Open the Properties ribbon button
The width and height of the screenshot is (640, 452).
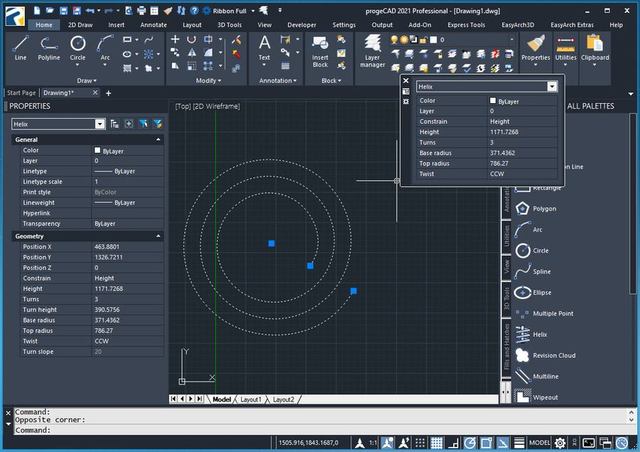pos(536,48)
